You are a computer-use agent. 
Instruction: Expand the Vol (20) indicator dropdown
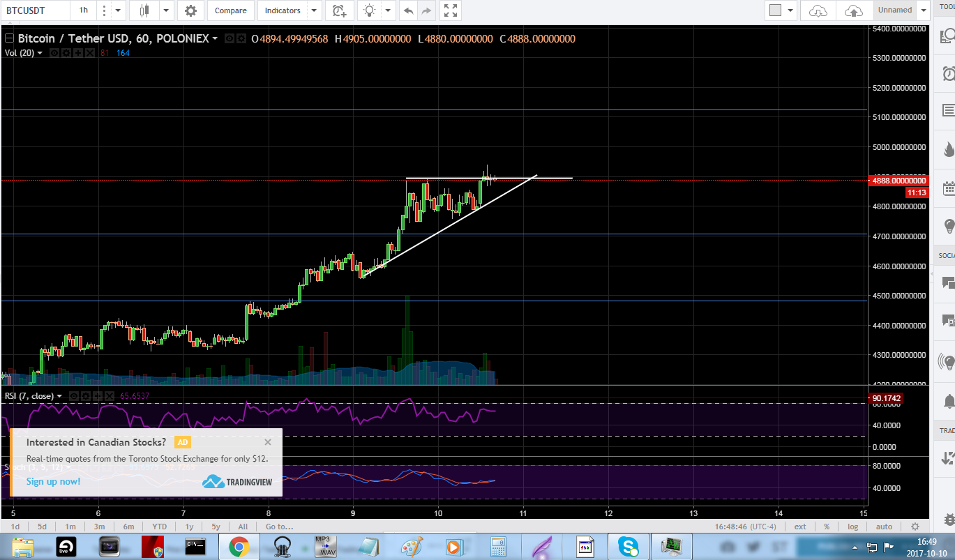pyautogui.click(x=40, y=53)
